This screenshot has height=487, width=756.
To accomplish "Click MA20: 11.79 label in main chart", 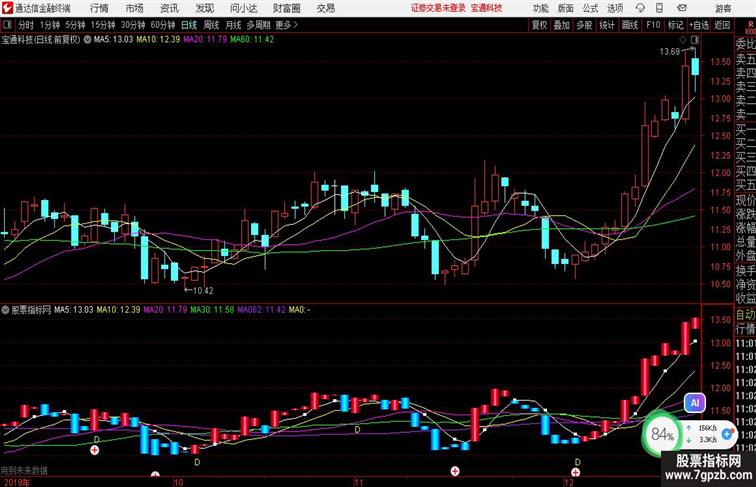I will coord(205,40).
